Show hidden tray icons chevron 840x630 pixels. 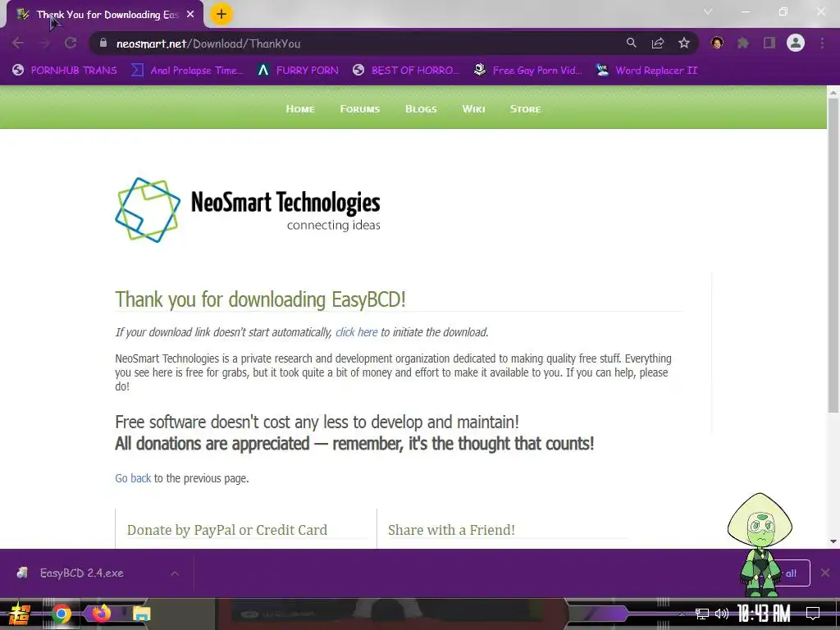pos(682,614)
